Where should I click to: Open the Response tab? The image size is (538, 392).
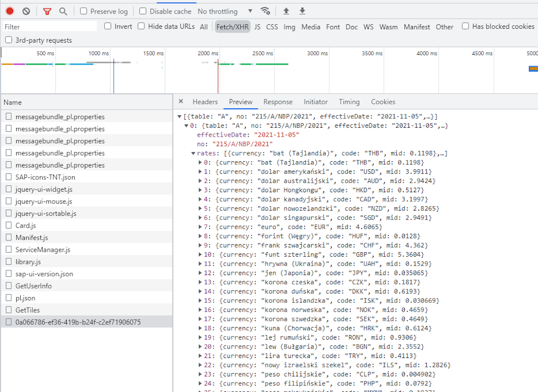point(278,102)
